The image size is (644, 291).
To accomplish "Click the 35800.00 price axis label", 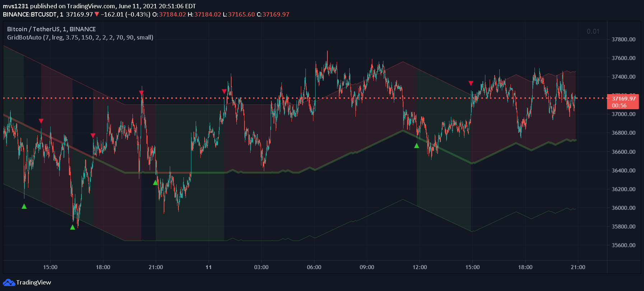I will [x=624, y=226].
